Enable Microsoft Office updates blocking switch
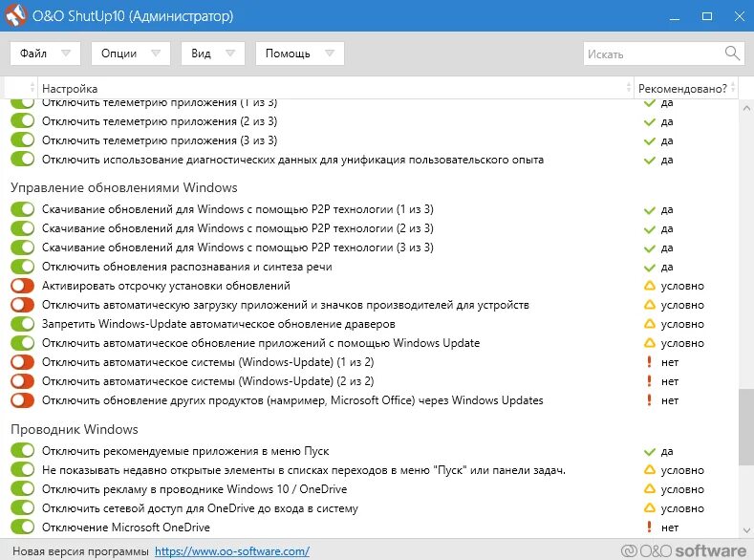The width and height of the screenshot is (754, 560). [22, 399]
